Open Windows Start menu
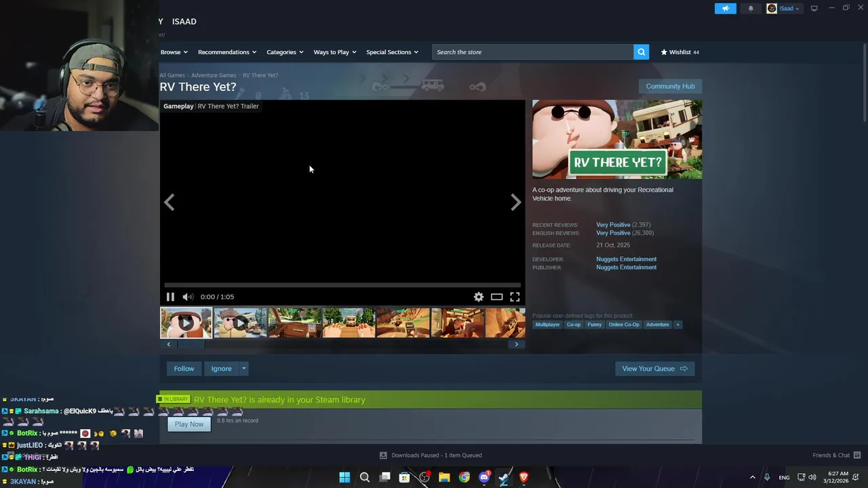 344,477
